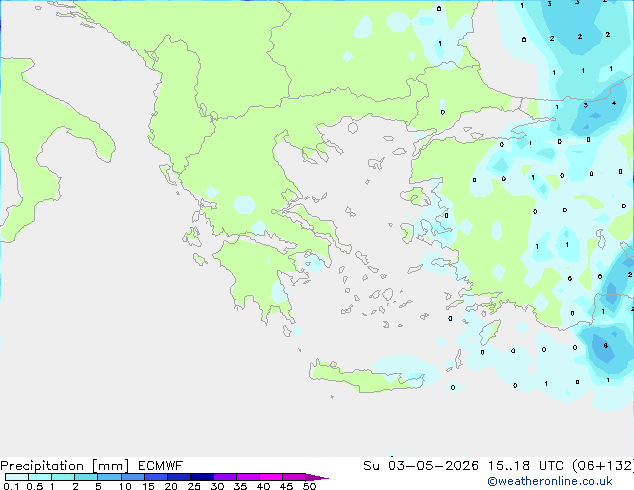Click the 1–2 mm legend color swatch
Image resolution: width=634 pixels, height=490 pixels.
point(63,477)
